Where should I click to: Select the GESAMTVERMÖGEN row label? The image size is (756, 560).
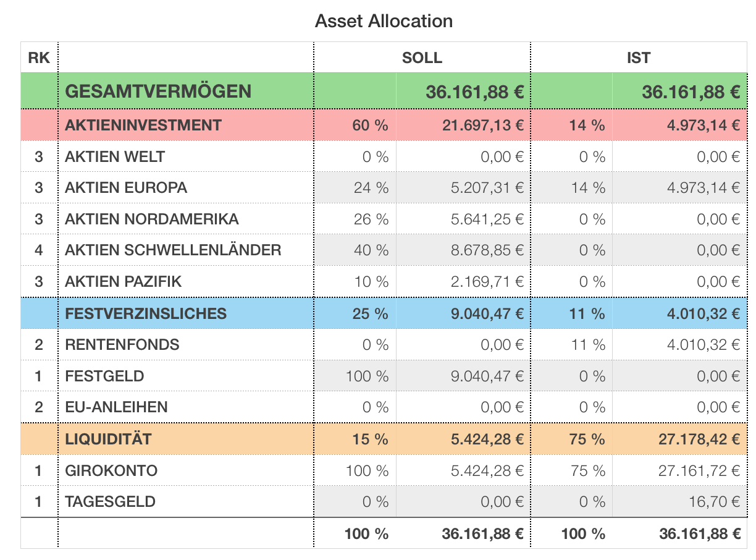(x=158, y=91)
